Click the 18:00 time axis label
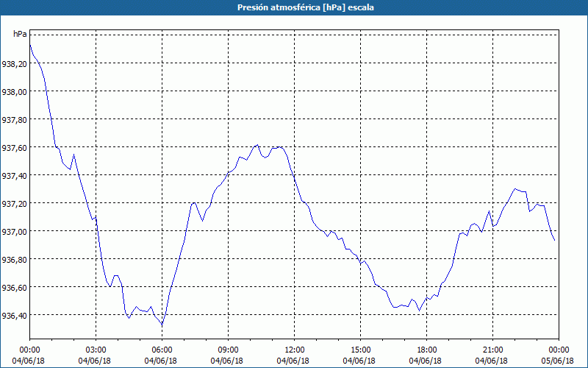The height and width of the screenshot is (368, 588). point(427,350)
